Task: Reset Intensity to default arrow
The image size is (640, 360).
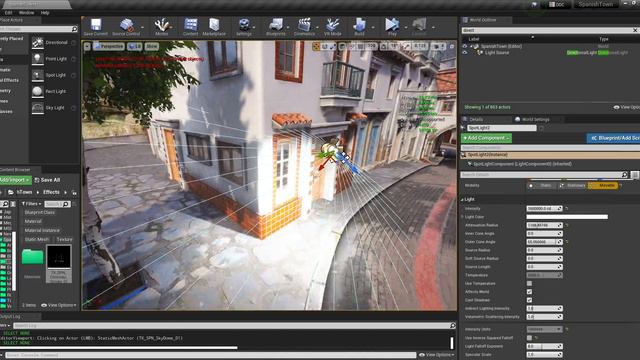Action: pyautogui.click(x=567, y=209)
